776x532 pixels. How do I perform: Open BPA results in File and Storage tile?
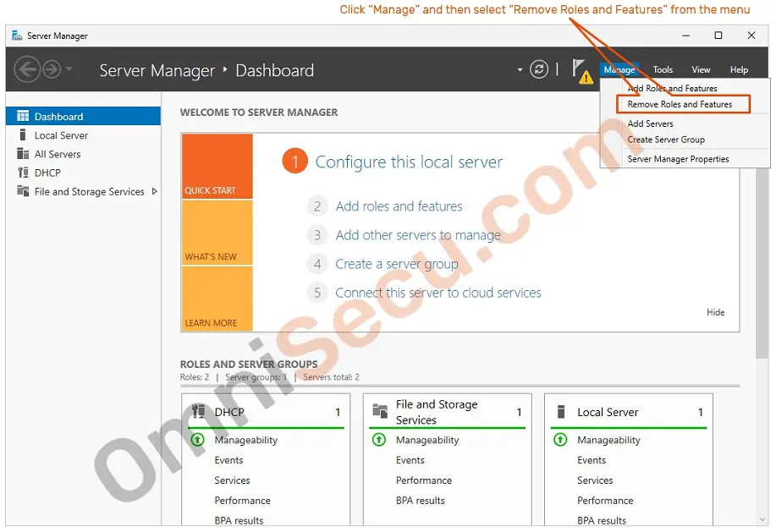coord(421,501)
